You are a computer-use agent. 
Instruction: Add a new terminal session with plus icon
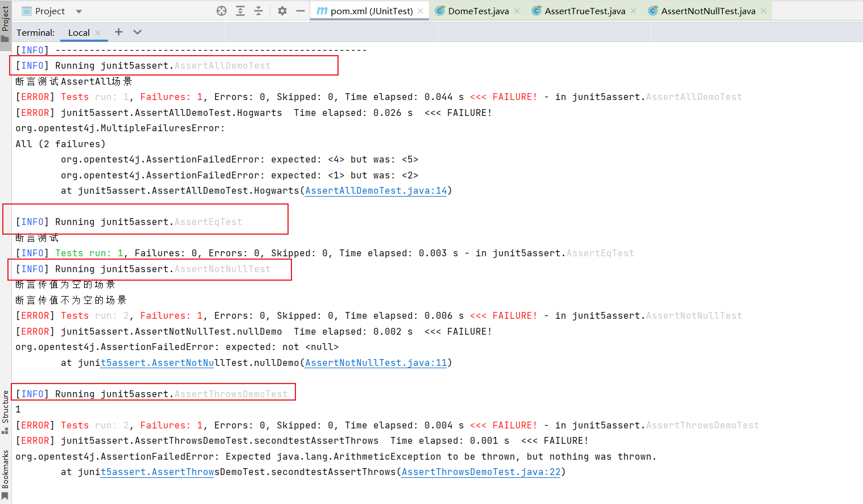click(x=119, y=32)
